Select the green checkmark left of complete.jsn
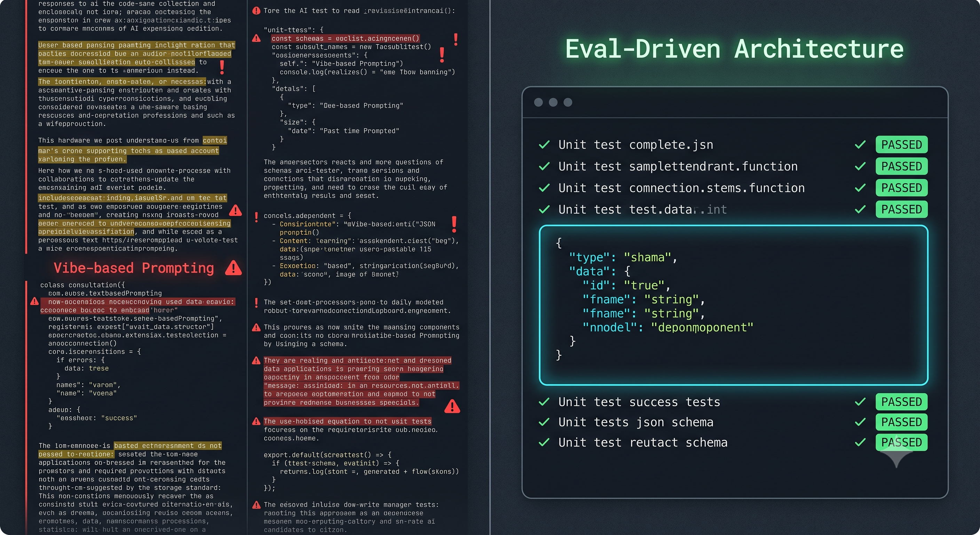Image resolution: width=980 pixels, height=535 pixels. click(544, 145)
